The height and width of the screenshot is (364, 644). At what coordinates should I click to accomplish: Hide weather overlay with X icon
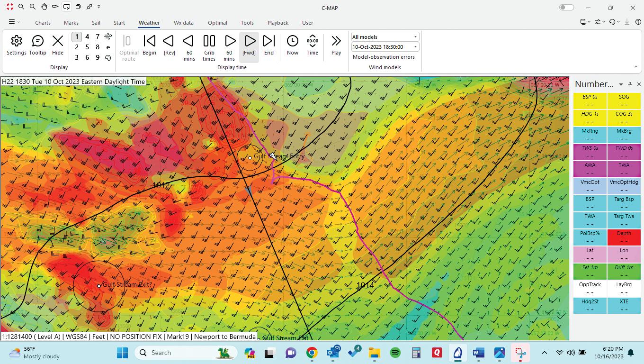(58, 45)
